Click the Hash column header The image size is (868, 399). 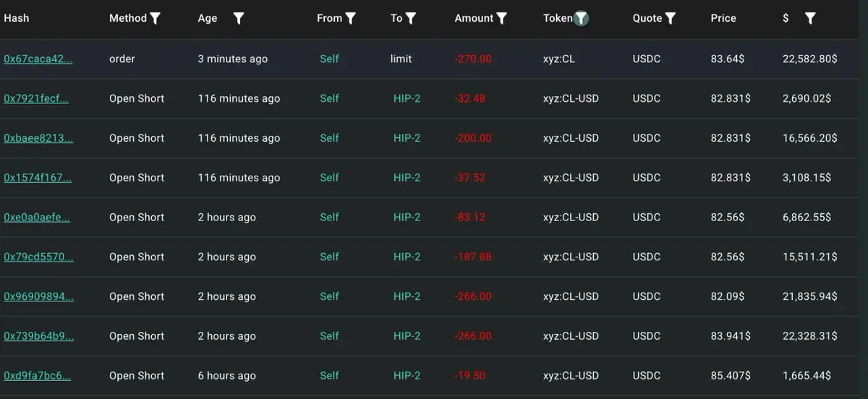tap(17, 19)
